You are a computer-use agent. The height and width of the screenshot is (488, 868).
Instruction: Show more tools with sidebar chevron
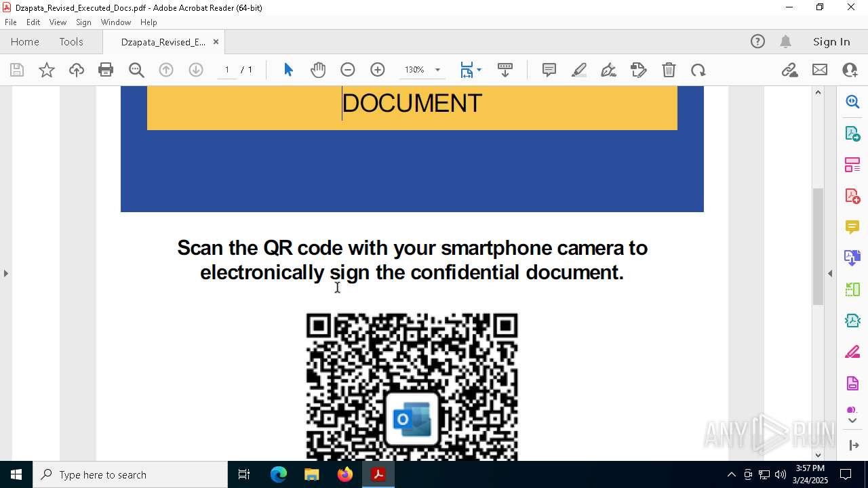click(x=852, y=421)
